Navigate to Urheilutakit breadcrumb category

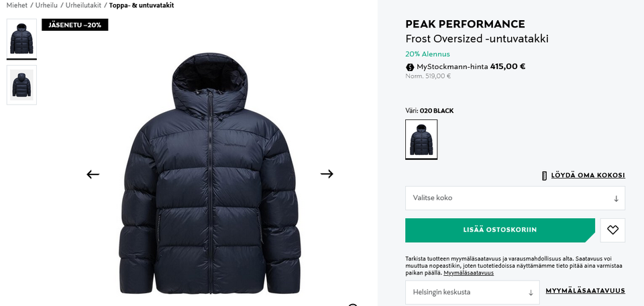83,5
